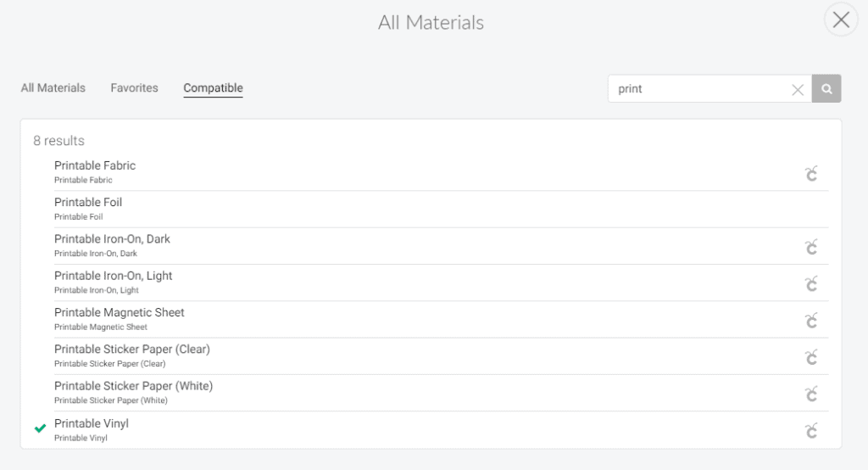
Task: Clear the search text with the X icon
Action: [798, 89]
